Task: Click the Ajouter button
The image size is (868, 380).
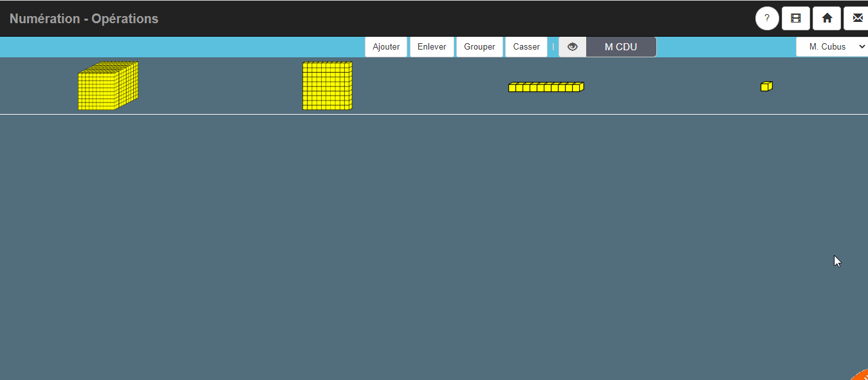Action: (x=386, y=47)
